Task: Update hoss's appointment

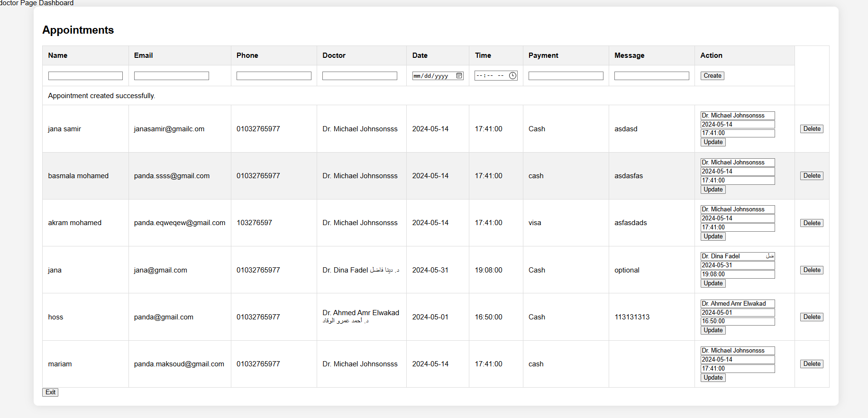Action: point(713,330)
